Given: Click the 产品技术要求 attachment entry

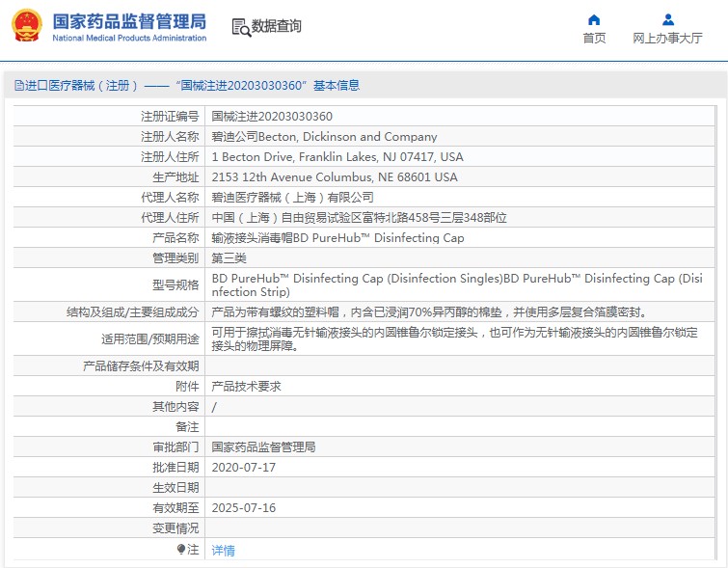Looking at the screenshot, I should [246, 386].
